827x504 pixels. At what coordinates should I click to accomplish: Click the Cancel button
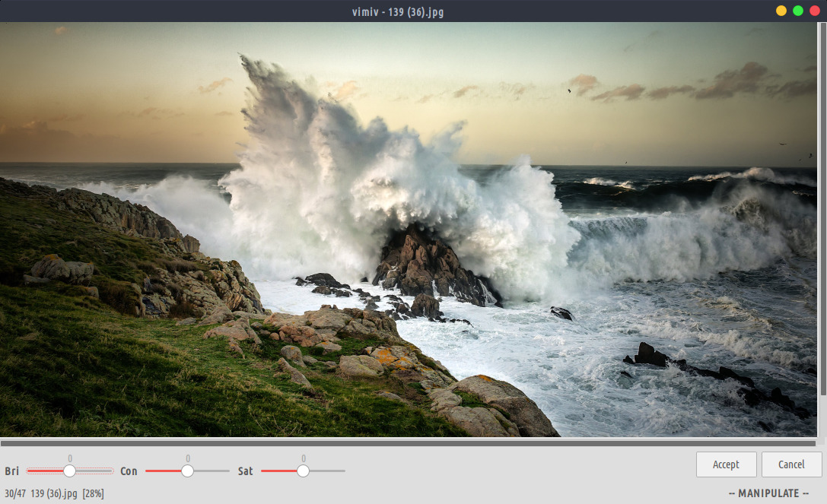791,464
